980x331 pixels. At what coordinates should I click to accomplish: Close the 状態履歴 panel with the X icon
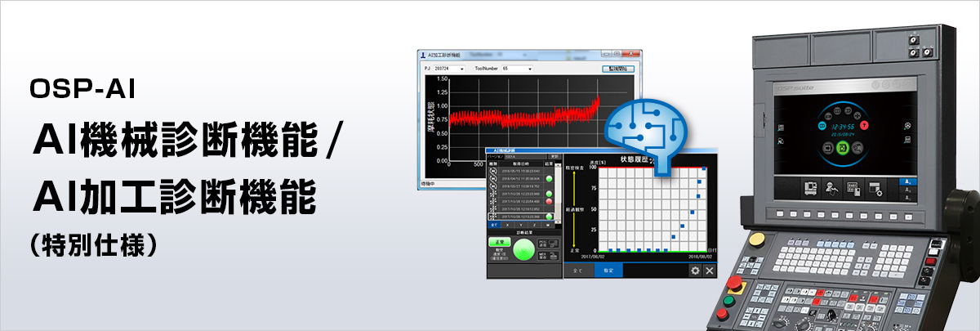tap(710, 271)
